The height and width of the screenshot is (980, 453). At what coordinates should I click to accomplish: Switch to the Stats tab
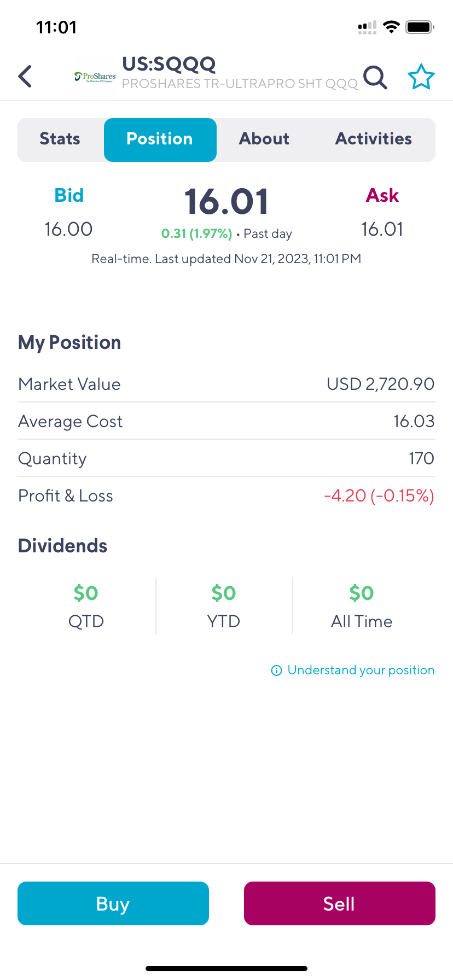[60, 139]
